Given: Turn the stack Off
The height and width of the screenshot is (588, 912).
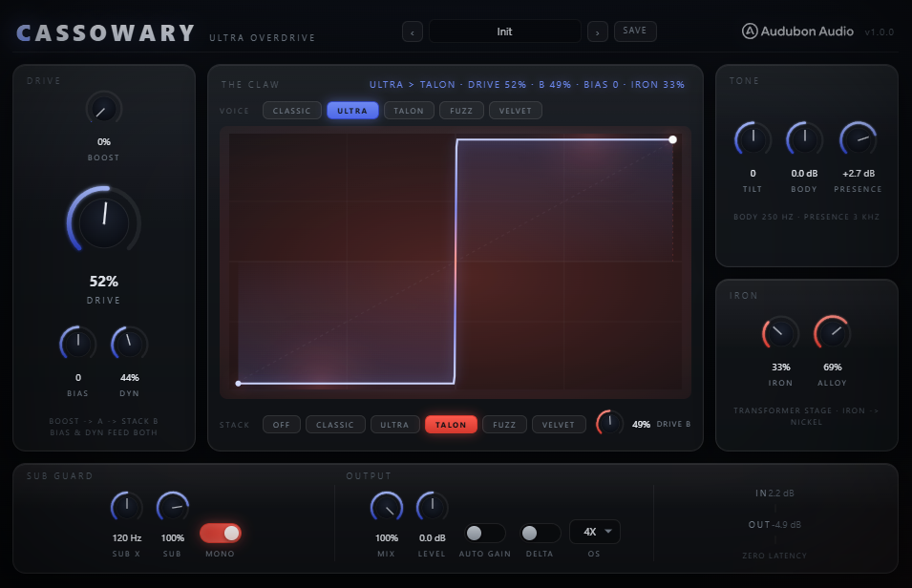Looking at the screenshot, I should pyautogui.click(x=282, y=425).
